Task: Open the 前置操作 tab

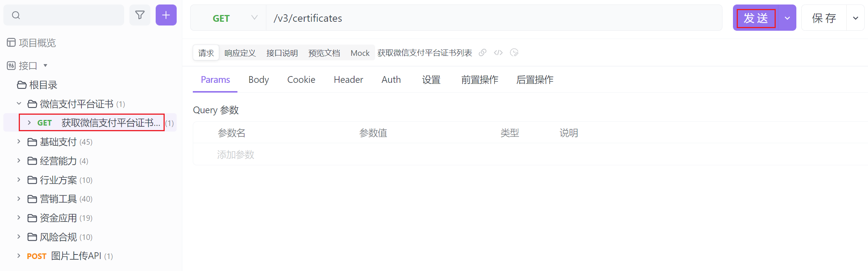Action: pyautogui.click(x=480, y=80)
